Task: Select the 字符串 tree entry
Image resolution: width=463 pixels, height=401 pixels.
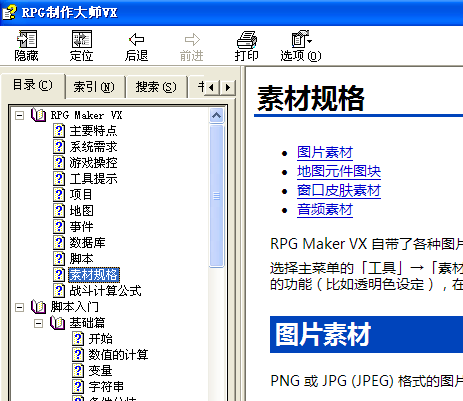Action: pos(106,387)
